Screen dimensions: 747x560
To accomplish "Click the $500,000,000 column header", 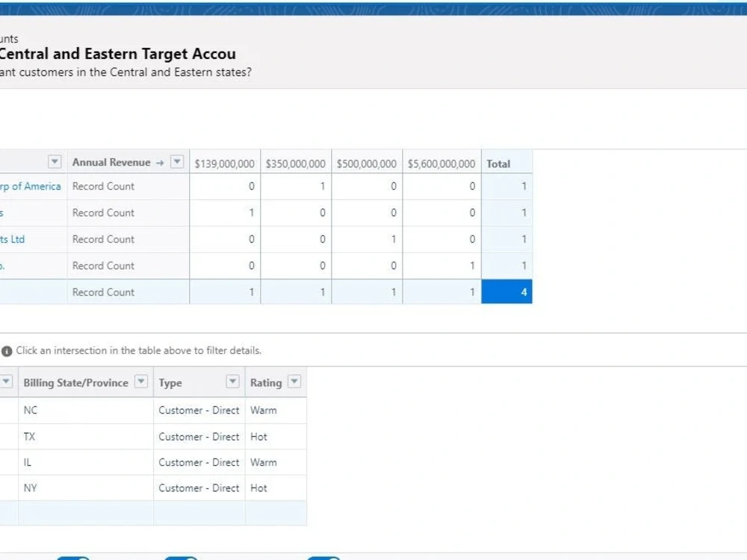I will [x=366, y=164].
